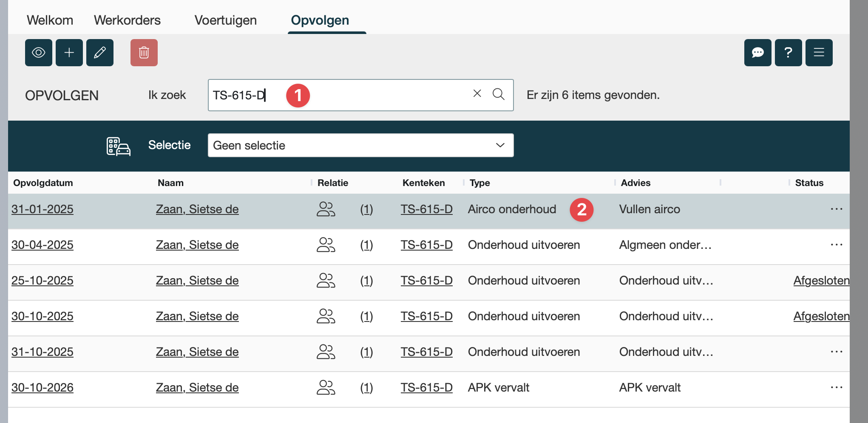Screen dimensions: 868x423
Task: Open the hamburger menu icon
Action: [819, 53]
